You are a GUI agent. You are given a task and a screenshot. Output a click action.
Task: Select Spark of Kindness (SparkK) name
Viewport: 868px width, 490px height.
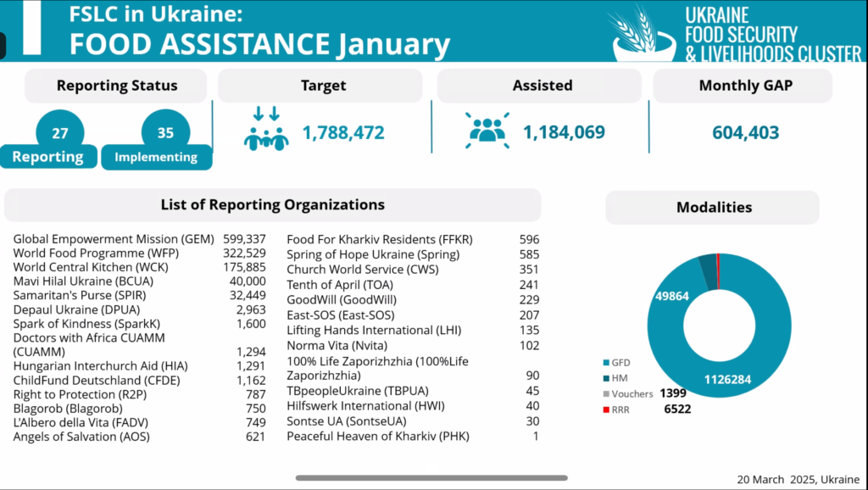point(86,324)
